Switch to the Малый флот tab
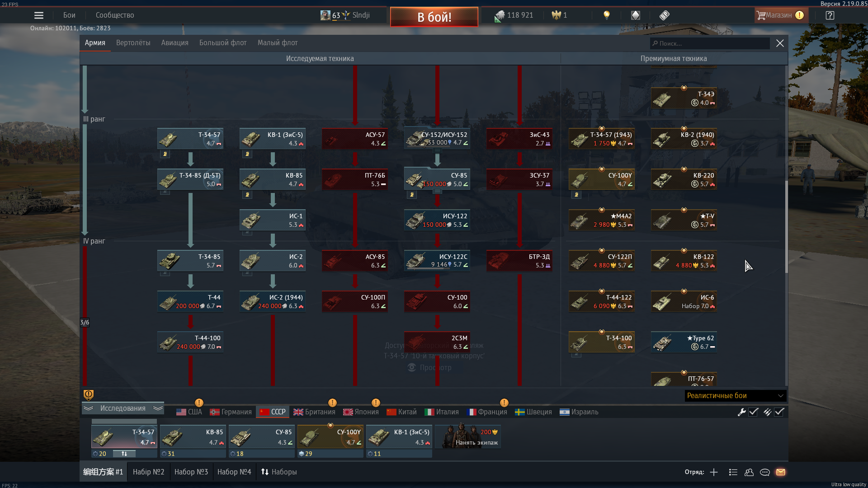 (278, 43)
